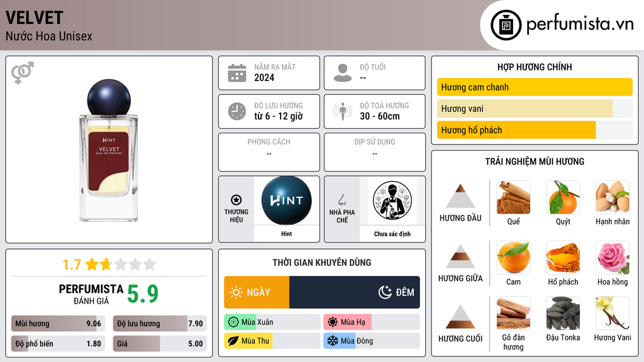
Task: Click the Hương cam chanh accord bar
Action: [x=535, y=87]
